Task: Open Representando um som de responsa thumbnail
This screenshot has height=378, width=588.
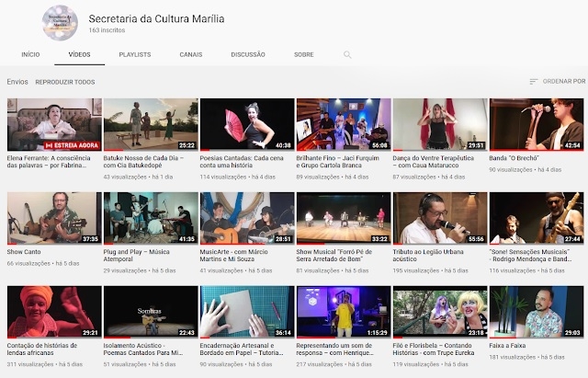Action: (x=344, y=312)
